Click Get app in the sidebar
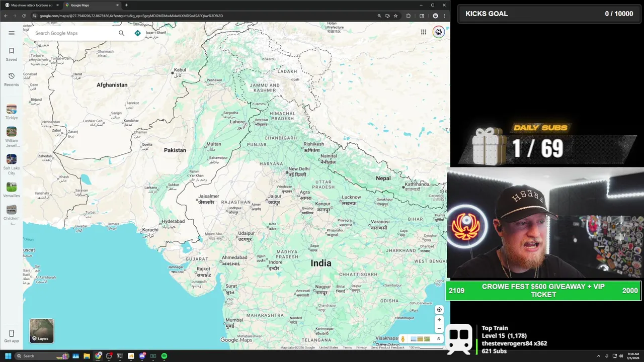 (x=12, y=336)
